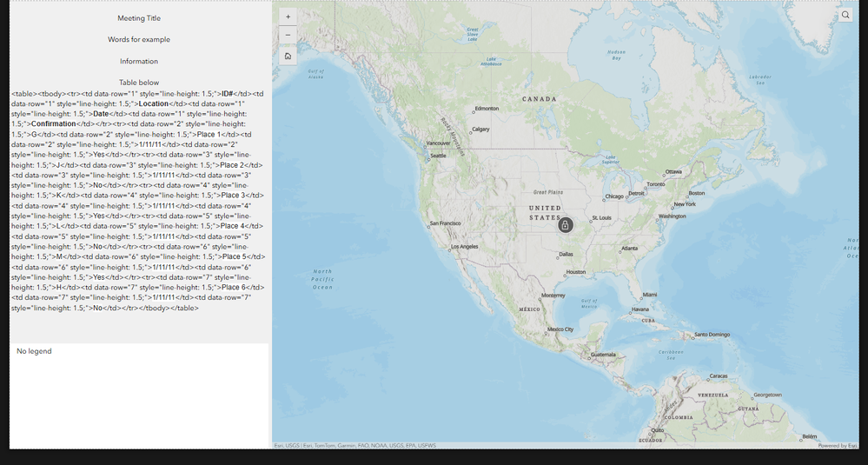Click the 'Table below' label
This screenshot has width=868, height=465.
(139, 83)
